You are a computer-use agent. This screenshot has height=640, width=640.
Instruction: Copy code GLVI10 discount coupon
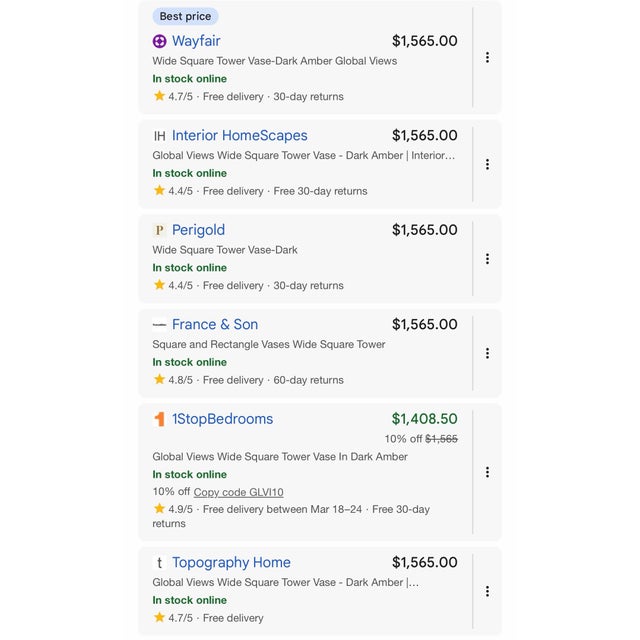[238, 492]
